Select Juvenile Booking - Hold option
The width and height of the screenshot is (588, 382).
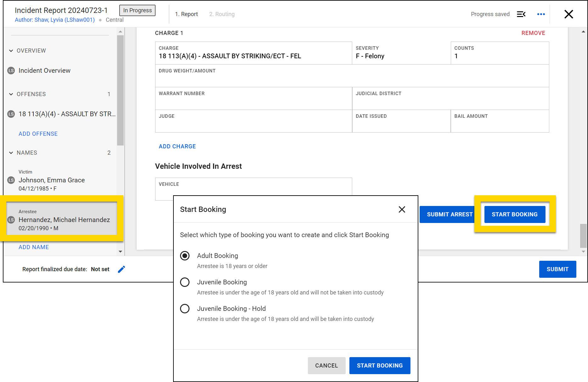coord(185,309)
